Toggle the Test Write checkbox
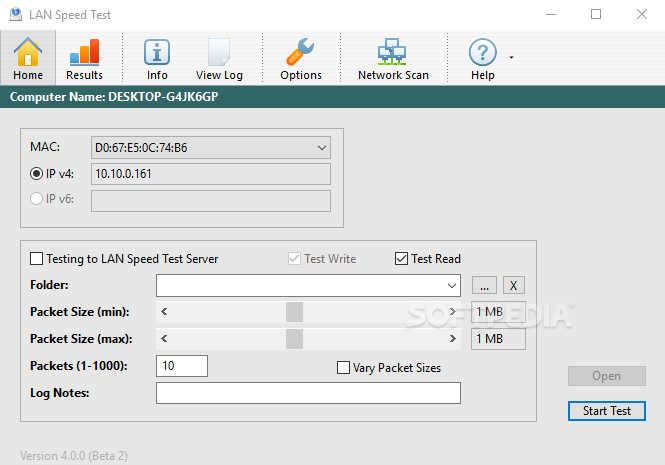The height and width of the screenshot is (465, 665). click(294, 258)
